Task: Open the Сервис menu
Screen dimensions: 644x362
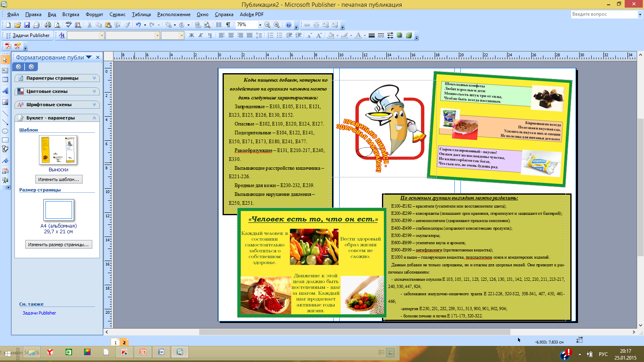Action: [x=118, y=14]
